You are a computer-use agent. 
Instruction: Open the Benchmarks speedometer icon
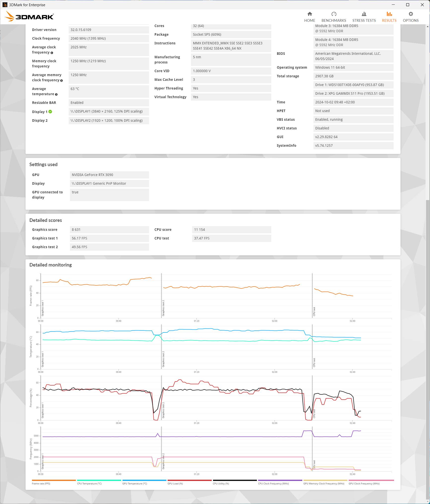(x=334, y=14)
